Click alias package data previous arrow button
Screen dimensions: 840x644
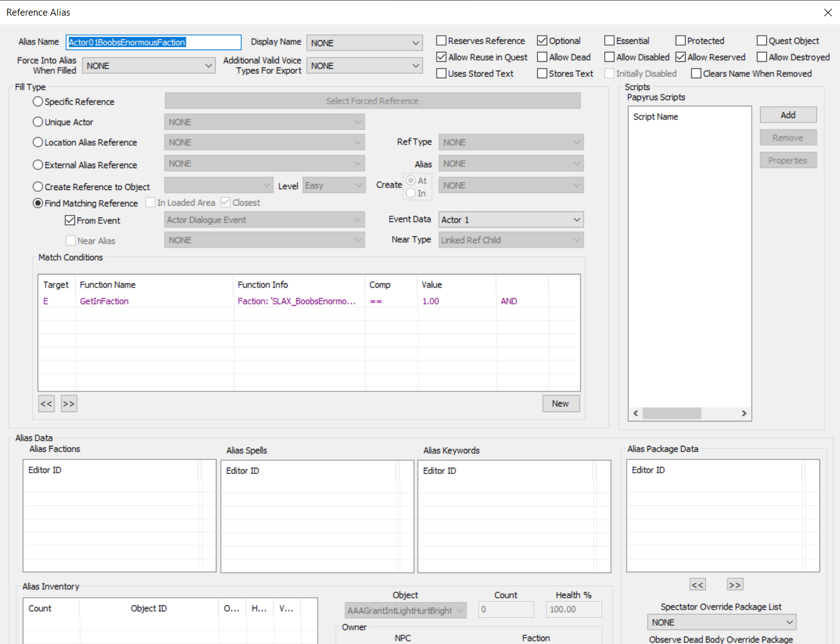tap(697, 585)
